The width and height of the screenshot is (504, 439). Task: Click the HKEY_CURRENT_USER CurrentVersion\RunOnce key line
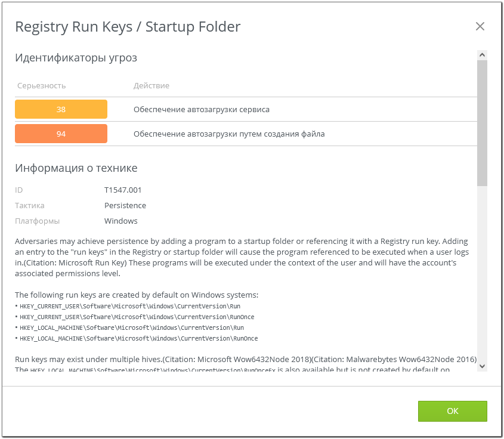point(137,317)
